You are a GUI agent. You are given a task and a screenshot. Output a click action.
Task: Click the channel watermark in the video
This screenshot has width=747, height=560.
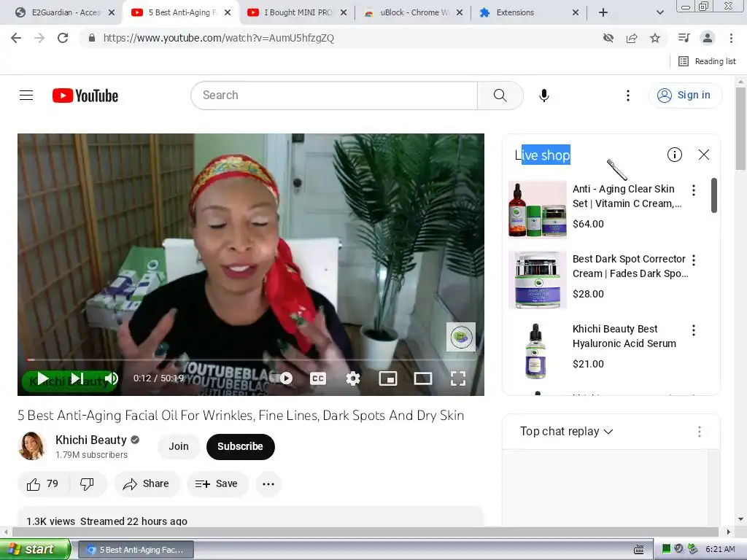click(x=461, y=337)
